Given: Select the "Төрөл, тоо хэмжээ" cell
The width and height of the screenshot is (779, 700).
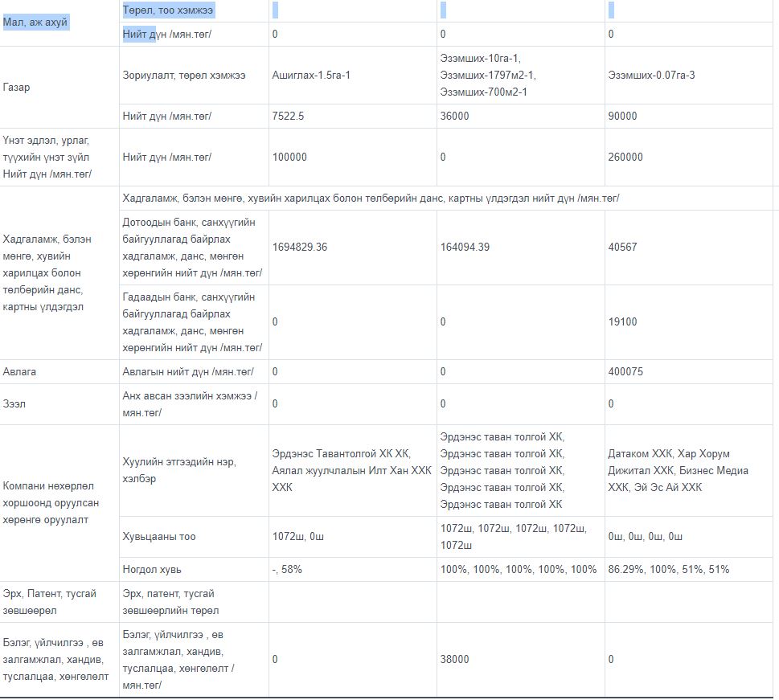Looking at the screenshot, I should (x=169, y=10).
